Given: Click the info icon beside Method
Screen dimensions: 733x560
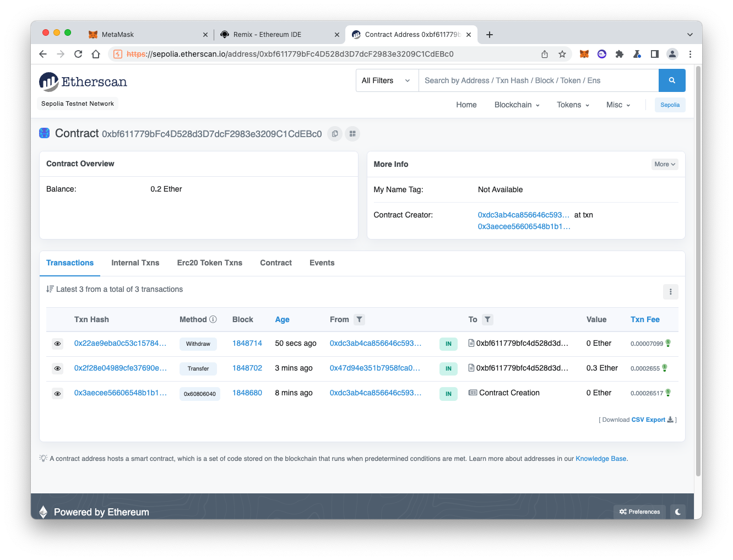Looking at the screenshot, I should coord(213,319).
